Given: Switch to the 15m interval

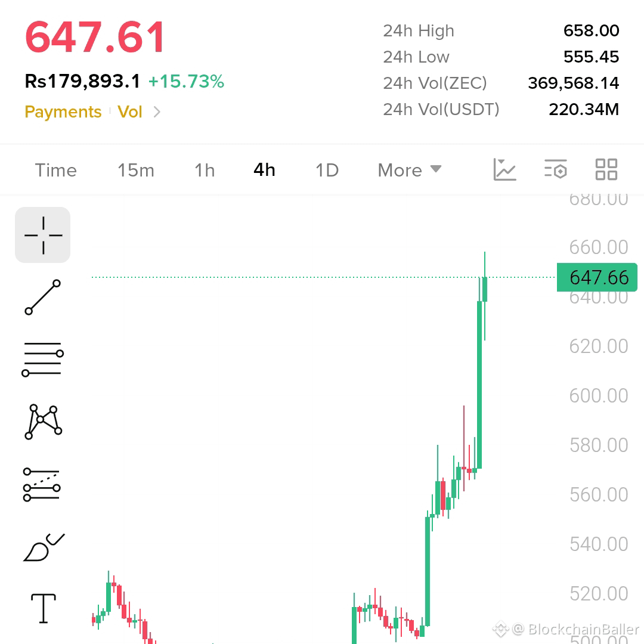Looking at the screenshot, I should pyautogui.click(x=136, y=170).
